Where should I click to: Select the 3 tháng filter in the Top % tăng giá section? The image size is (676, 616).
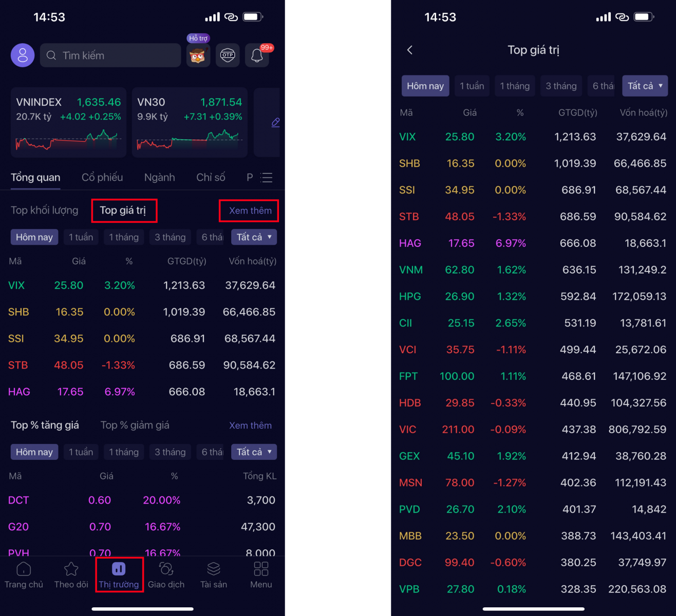[x=170, y=452]
